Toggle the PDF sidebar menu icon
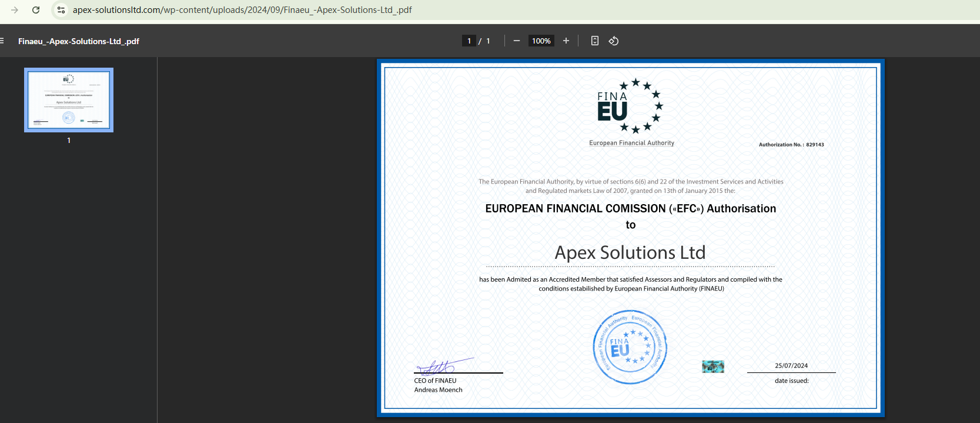The image size is (980, 423). pos(2,41)
